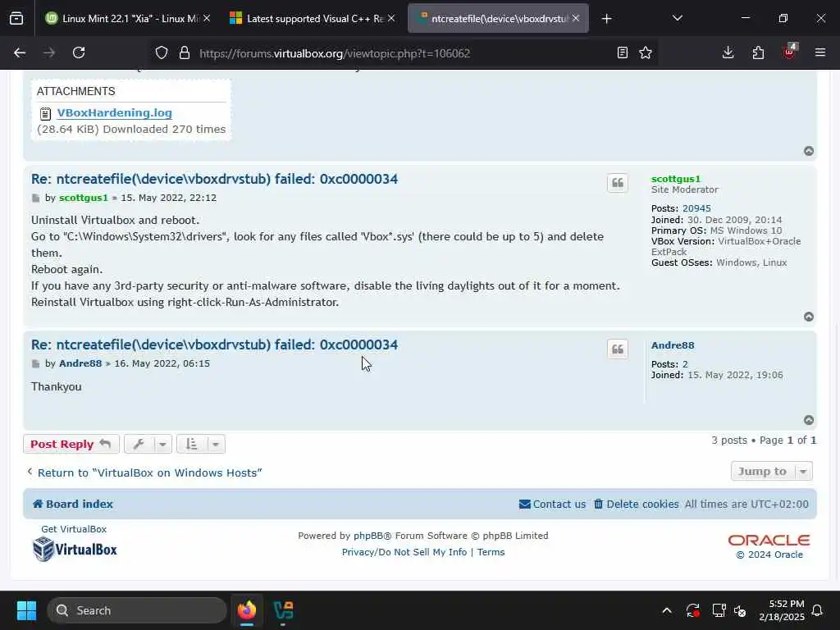
Task: Open Andre88 post title link
Action: point(214,345)
